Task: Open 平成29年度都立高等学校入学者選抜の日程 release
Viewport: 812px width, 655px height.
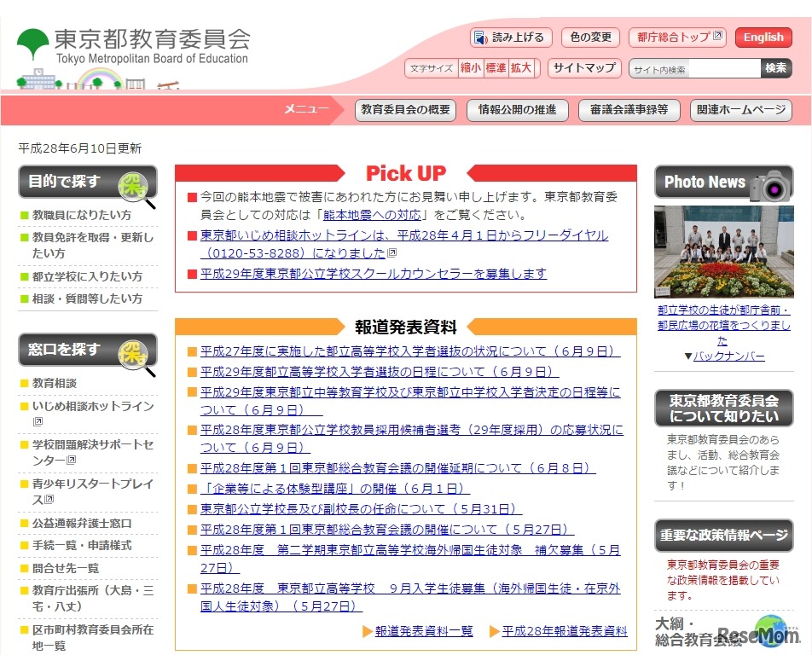Action: pyautogui.click(x=380, y=372)
